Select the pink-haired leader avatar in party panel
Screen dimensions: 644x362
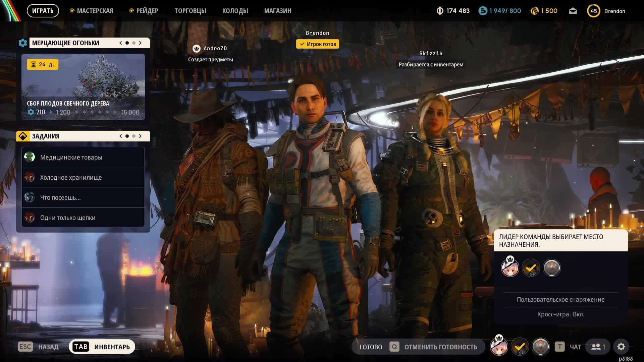tap(510, 267)
